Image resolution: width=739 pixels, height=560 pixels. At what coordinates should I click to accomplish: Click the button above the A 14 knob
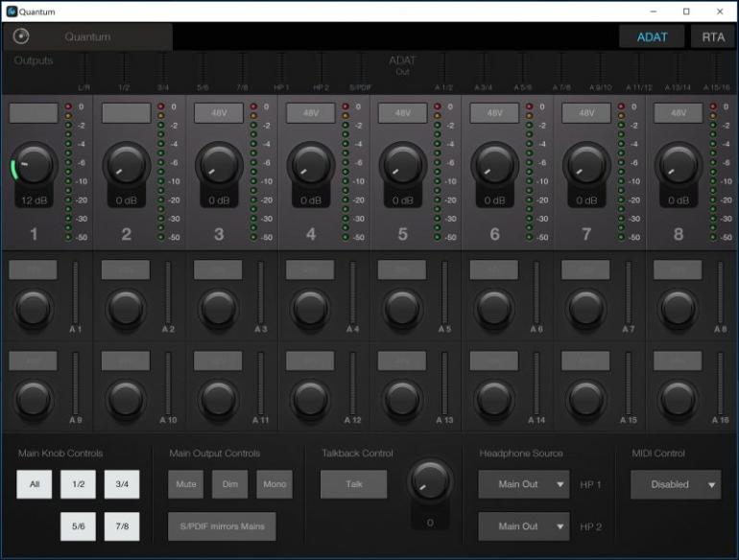tap(494, 361)
